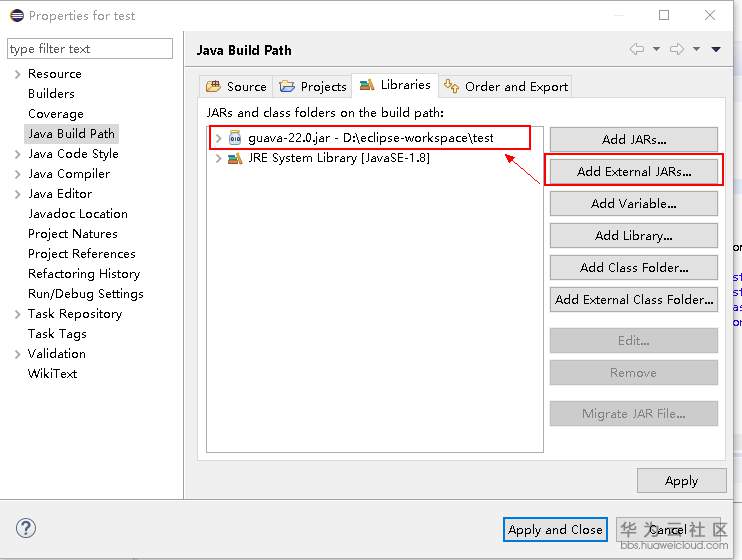Select guava-22.0.jar entry text
The height and width of the screenshot is (560, 742).
(x=371, y=138)
